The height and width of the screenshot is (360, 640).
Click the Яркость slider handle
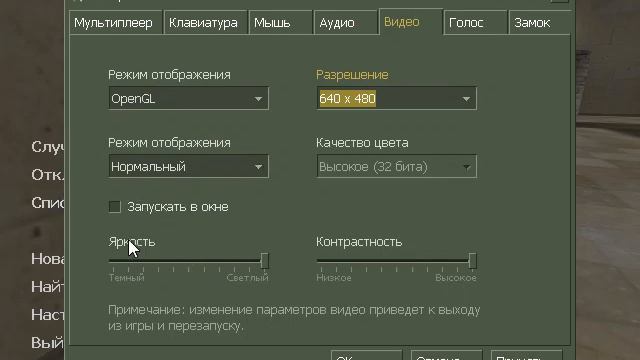point(264,261)
